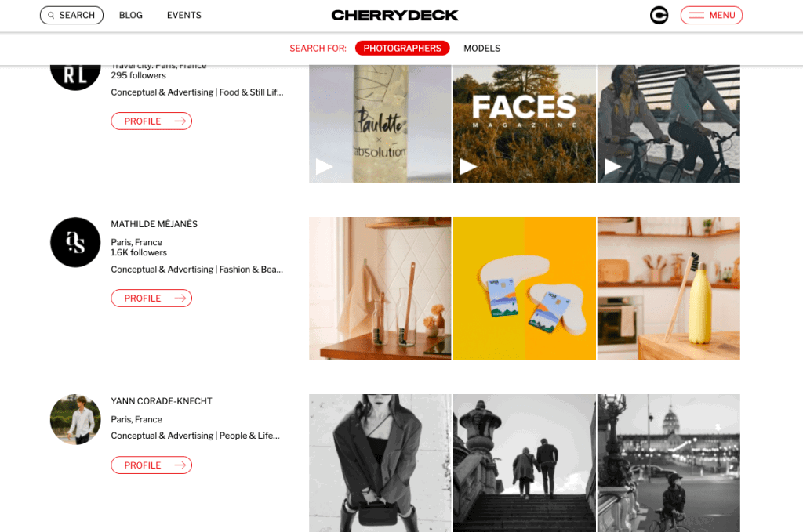Screen dimensions: 803x532
Task: Click Yann Corade-Knecht profile photo
Action: click(75, 419)
